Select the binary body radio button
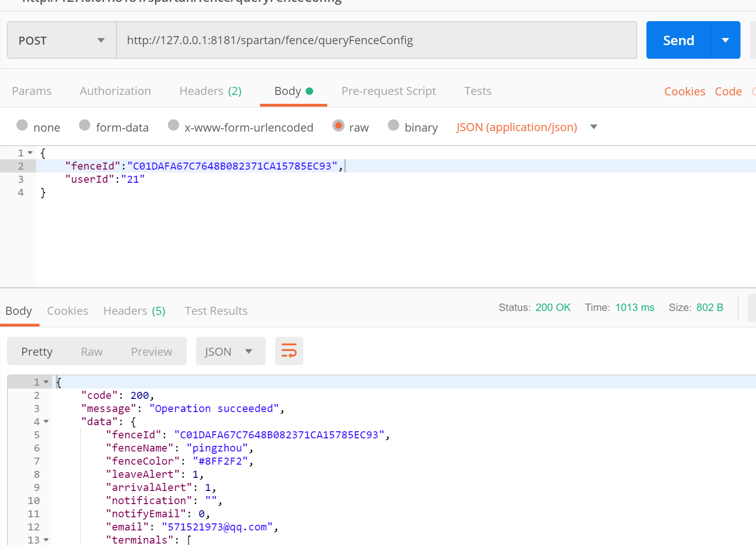Viewport: 756px width, 545px height. tap(394, 125)
